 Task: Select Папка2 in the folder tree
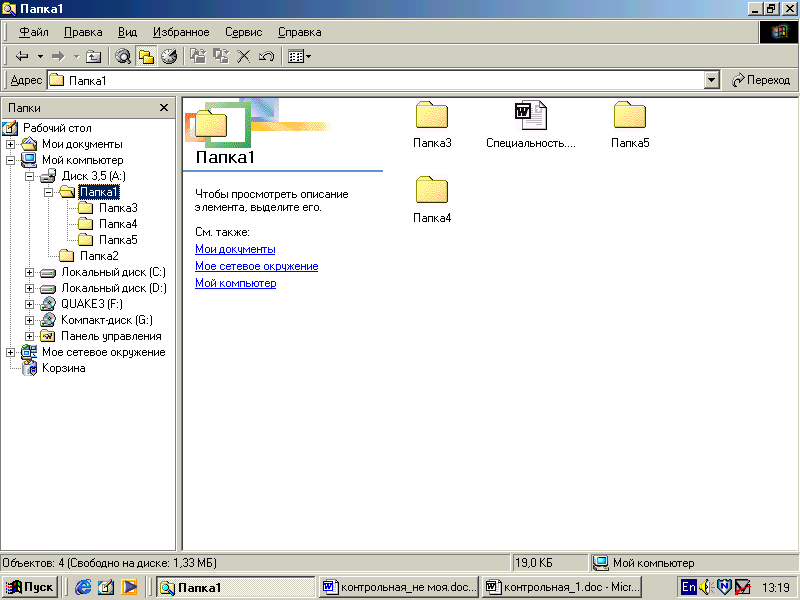tap(99, 256)
